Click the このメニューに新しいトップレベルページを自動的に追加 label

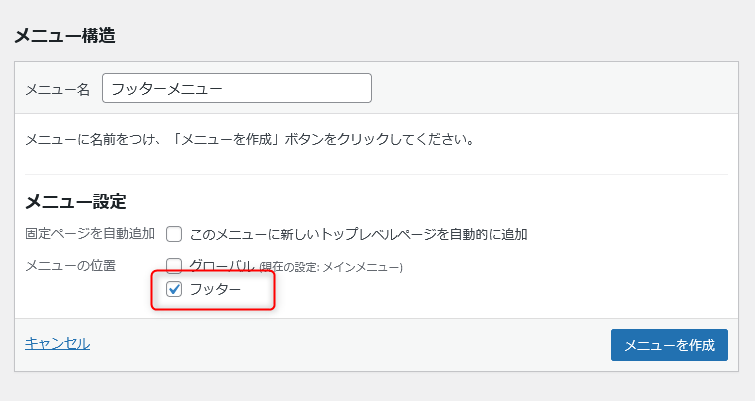(358, 234)
